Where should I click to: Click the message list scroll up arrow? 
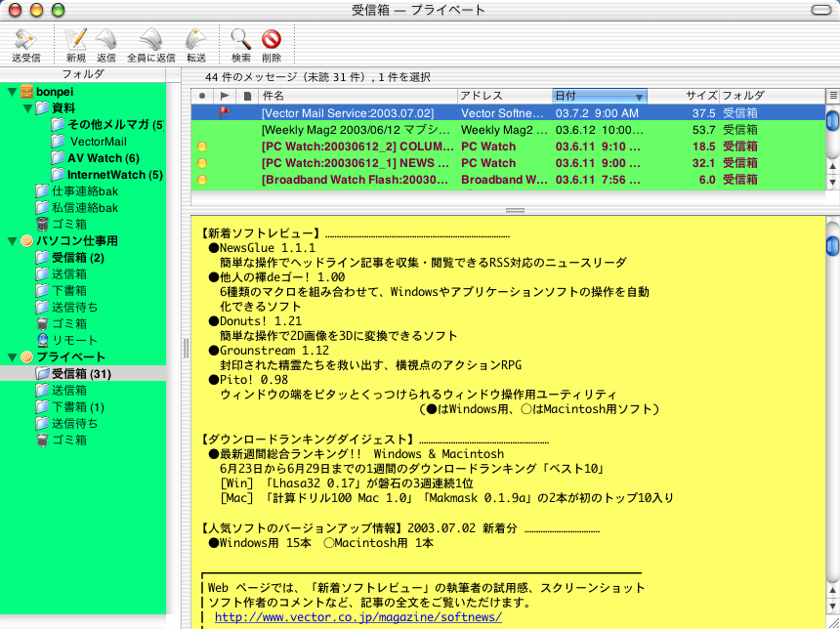832,167
